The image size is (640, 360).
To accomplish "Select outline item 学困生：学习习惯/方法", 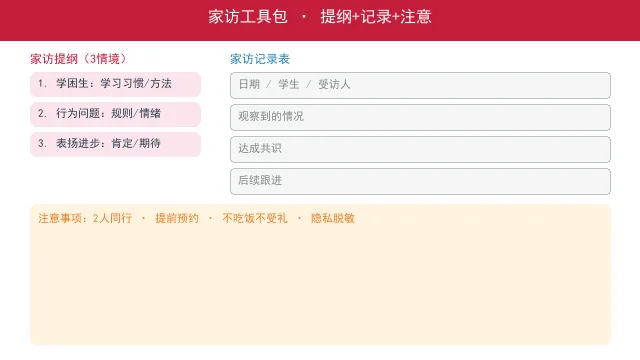I will pyautogui.click(x=116, y=84).
